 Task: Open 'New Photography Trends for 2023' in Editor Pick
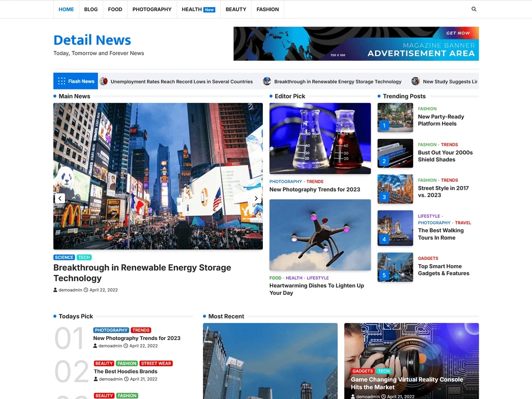point(315,189)
